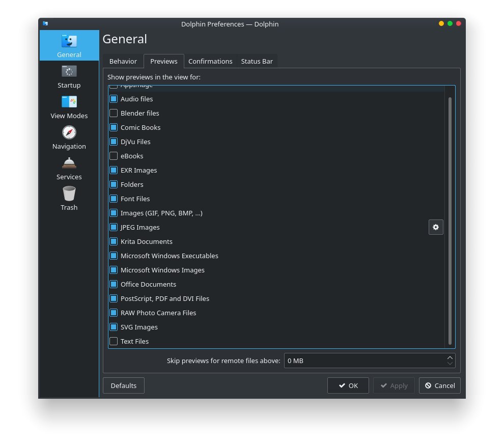Switch to the Confirmations tab
The width and height of the screenshot is (504, 442).
coord(210,61)
